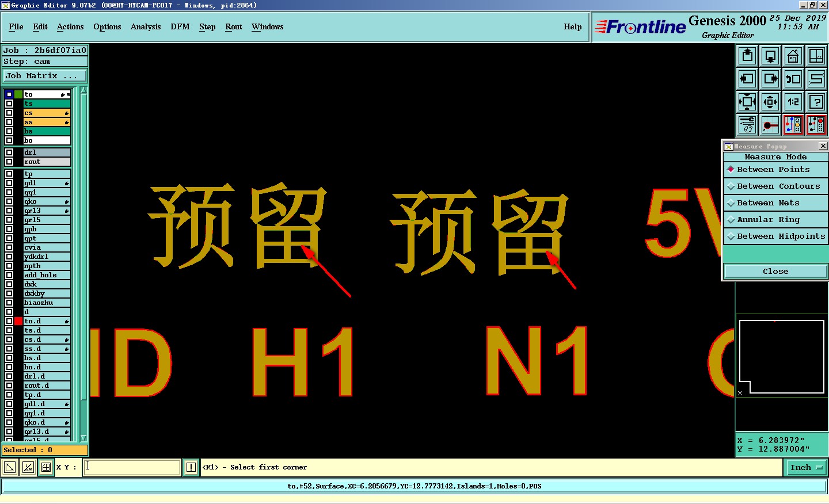Click the Job Matrix button

(45, 75)
